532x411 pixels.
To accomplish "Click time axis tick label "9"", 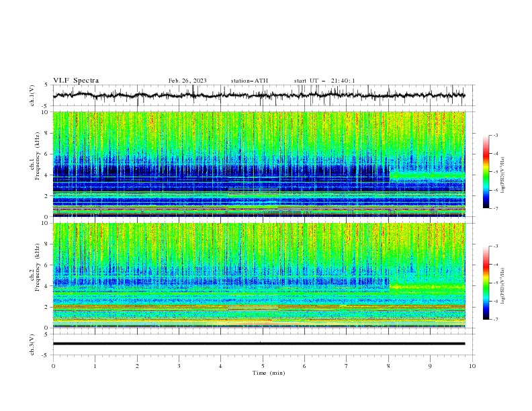I will point(430,366).
